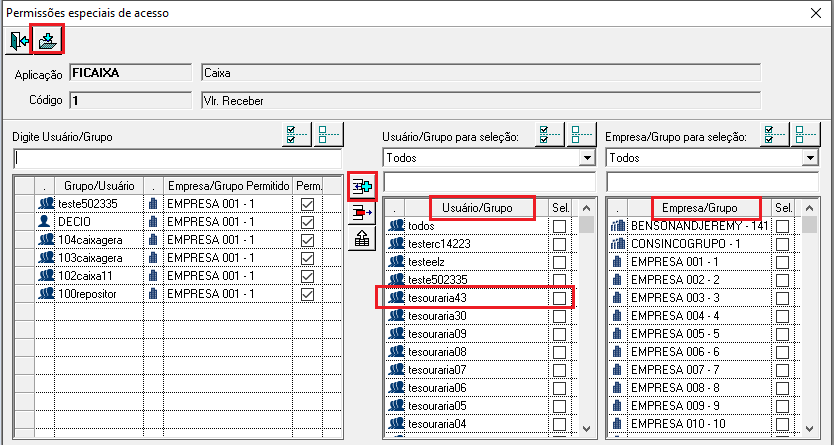Open the Empresa/Grupo para seleção Todos dropdown

[x=810, y=158]
